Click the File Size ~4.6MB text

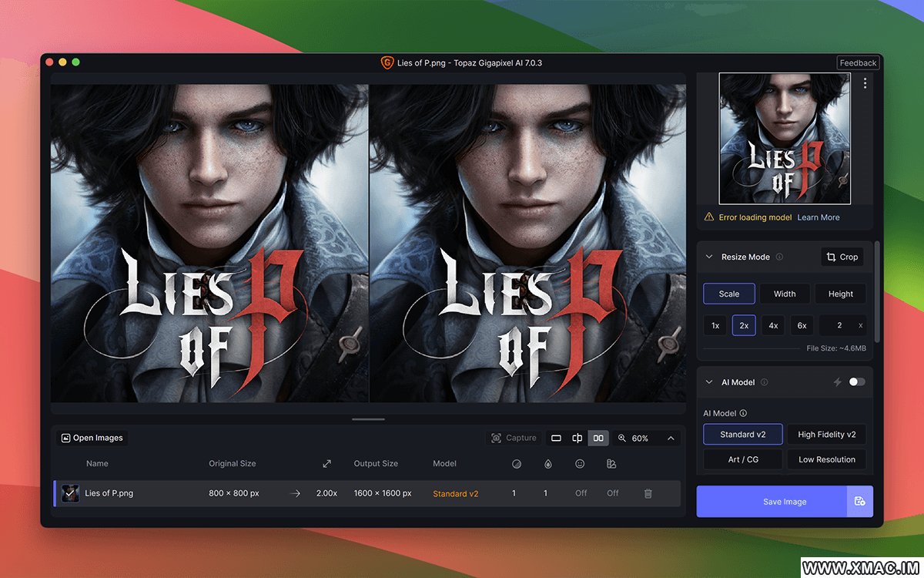[836, 348]
